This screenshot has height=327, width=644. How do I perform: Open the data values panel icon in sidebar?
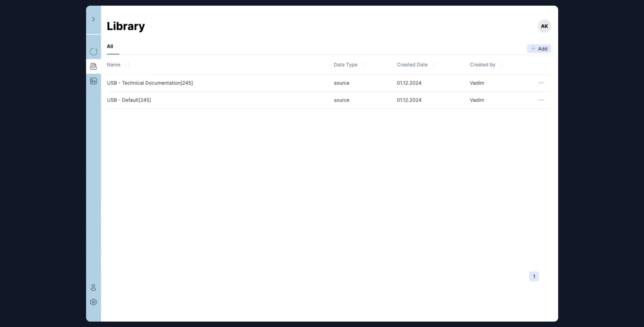point(94,81)
